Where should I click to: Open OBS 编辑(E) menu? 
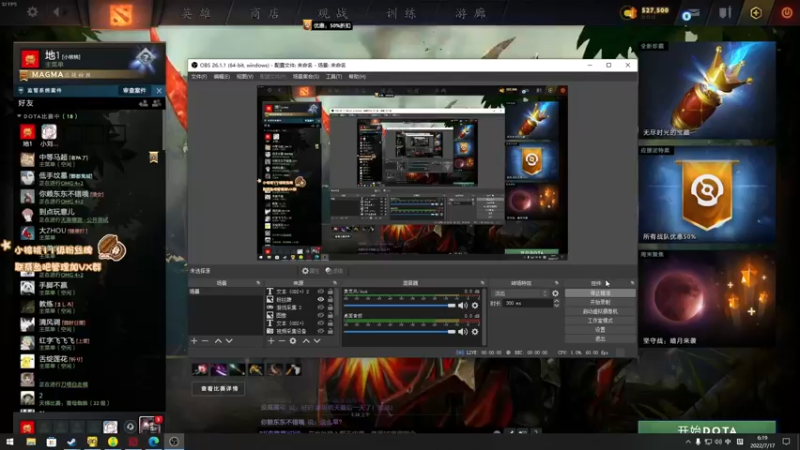pos(221,77)
